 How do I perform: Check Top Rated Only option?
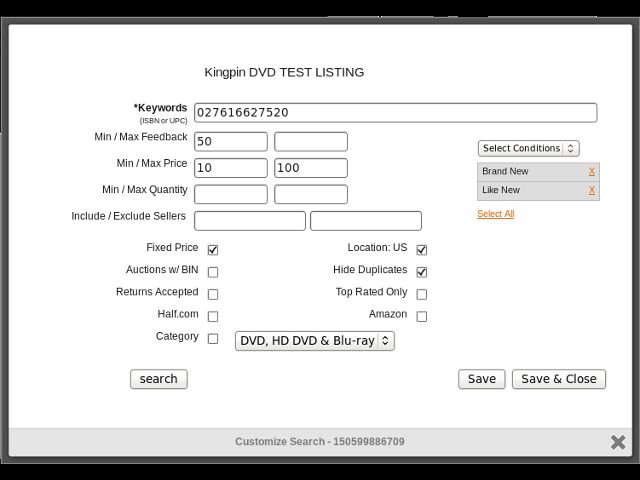(x=422, y=294)
